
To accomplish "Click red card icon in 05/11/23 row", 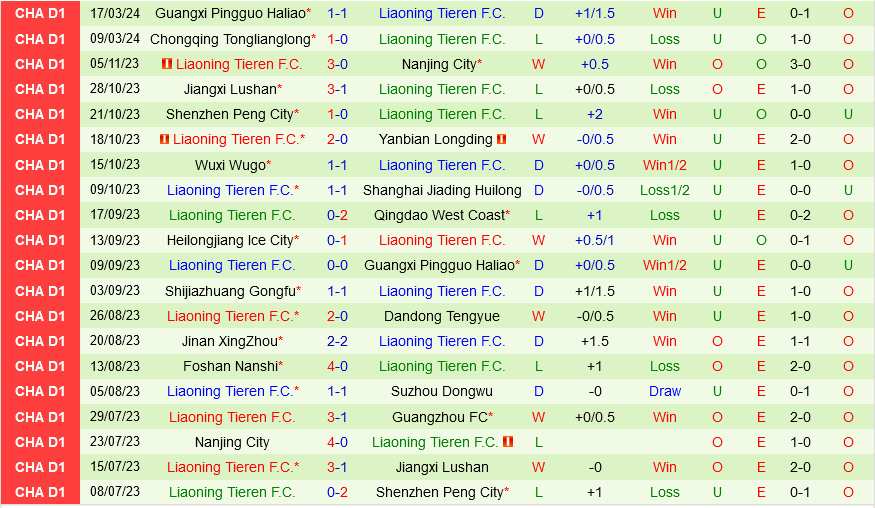I will point(166,64).
